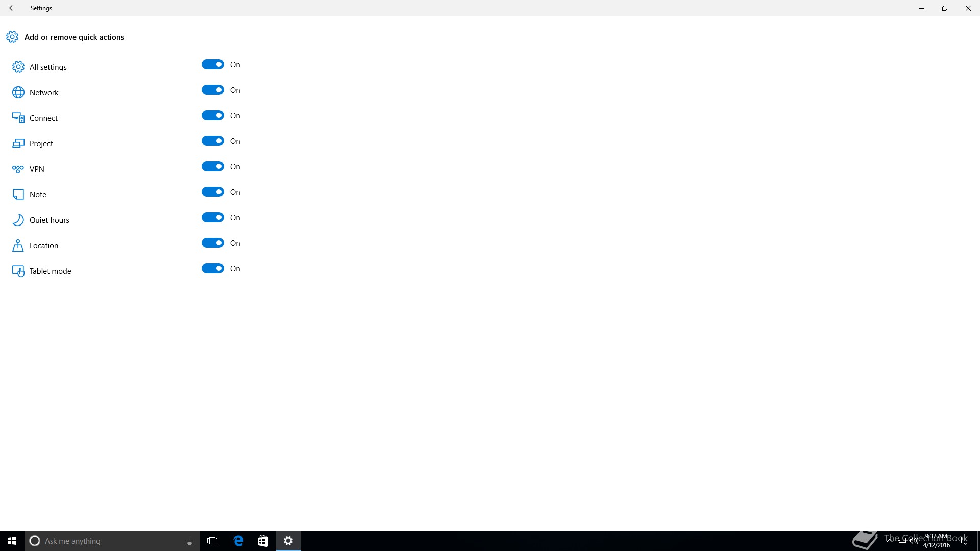Click the Tablet mode icon
The image size is (980, 551).
point(18,271)
